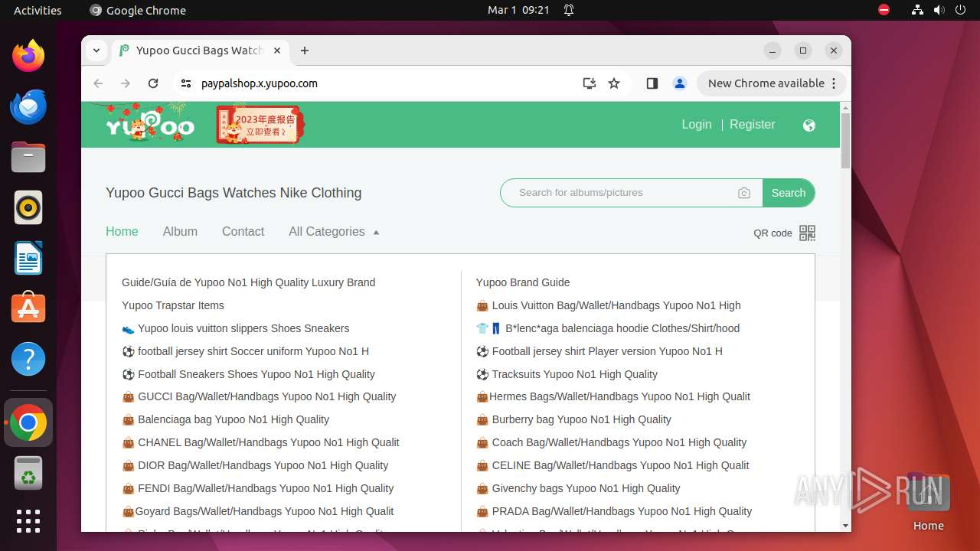The image size is (980, 551).
Task: Open the notification bell in top bar
Action: tap(569, 10)
